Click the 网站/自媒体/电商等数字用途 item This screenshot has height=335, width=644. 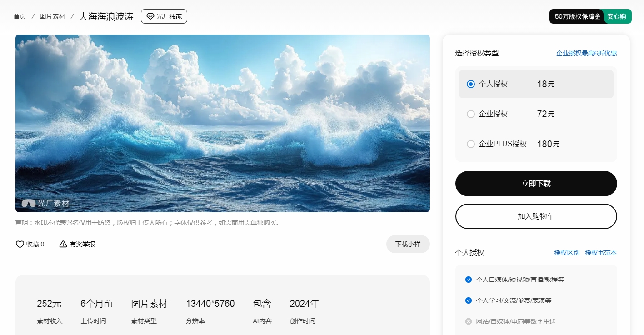(x=516, y=321)
